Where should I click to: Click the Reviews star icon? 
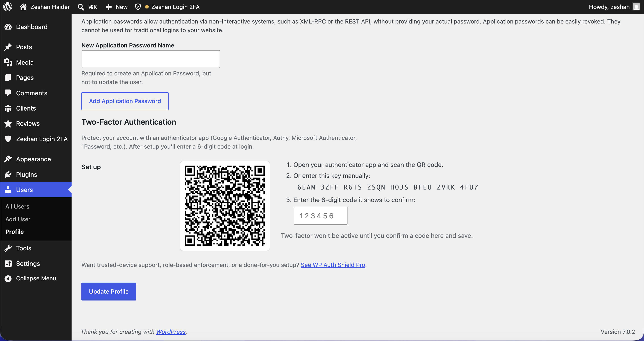tap(8, 123)
